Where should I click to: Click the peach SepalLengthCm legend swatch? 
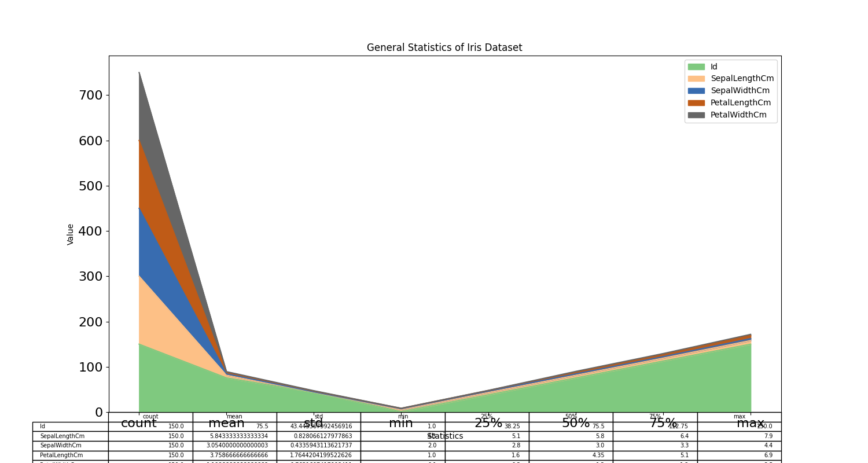coord(696,79)
